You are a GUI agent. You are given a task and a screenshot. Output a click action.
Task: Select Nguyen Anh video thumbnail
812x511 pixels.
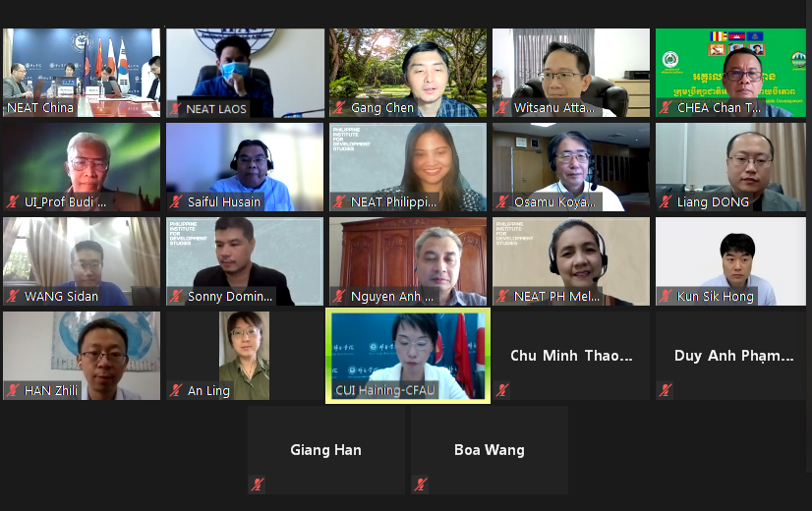(x=408, y=261)
